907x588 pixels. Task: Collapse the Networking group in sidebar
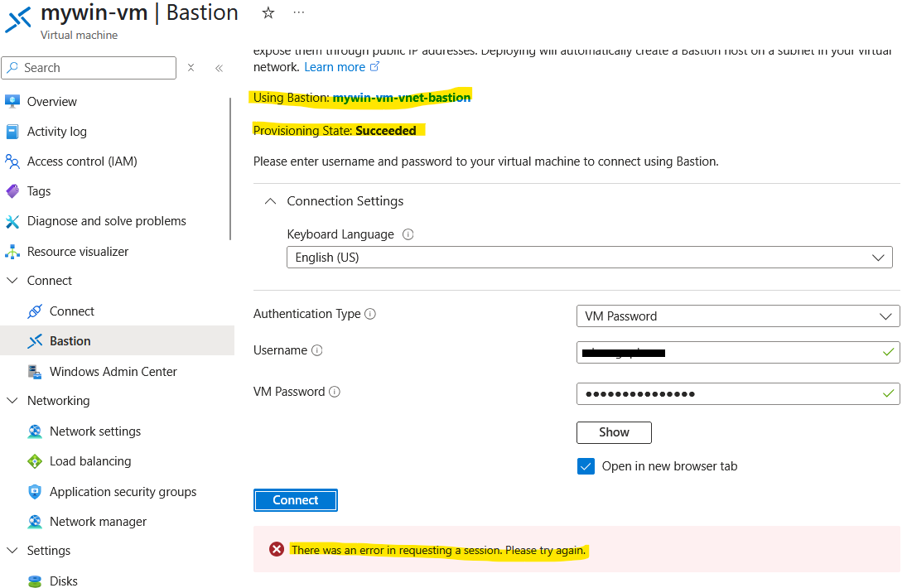[x=12, y=401]
